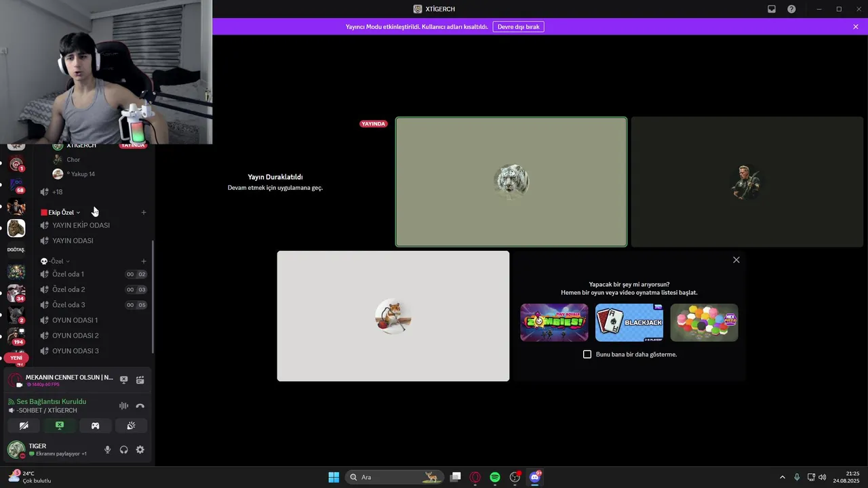Stop streaming via the screen-X icon
The height and width of the screenshot is (488, 868).
click(x=124, y=380)
